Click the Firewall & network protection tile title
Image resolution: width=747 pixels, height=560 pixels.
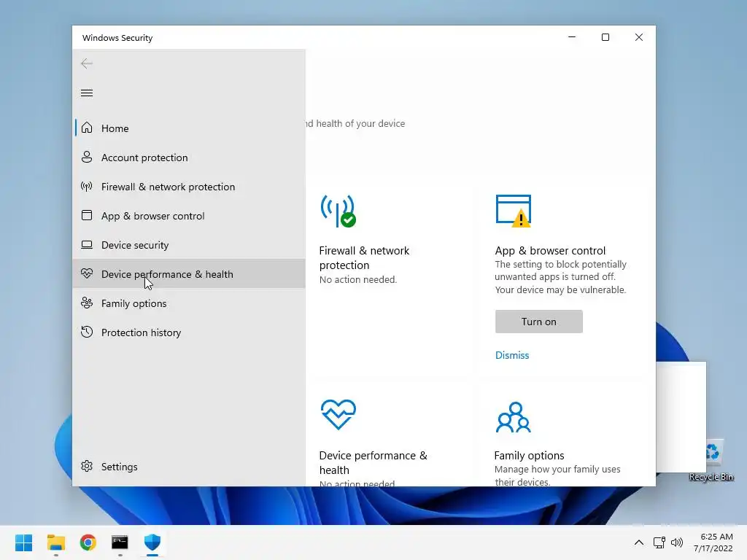click(365, 257)
